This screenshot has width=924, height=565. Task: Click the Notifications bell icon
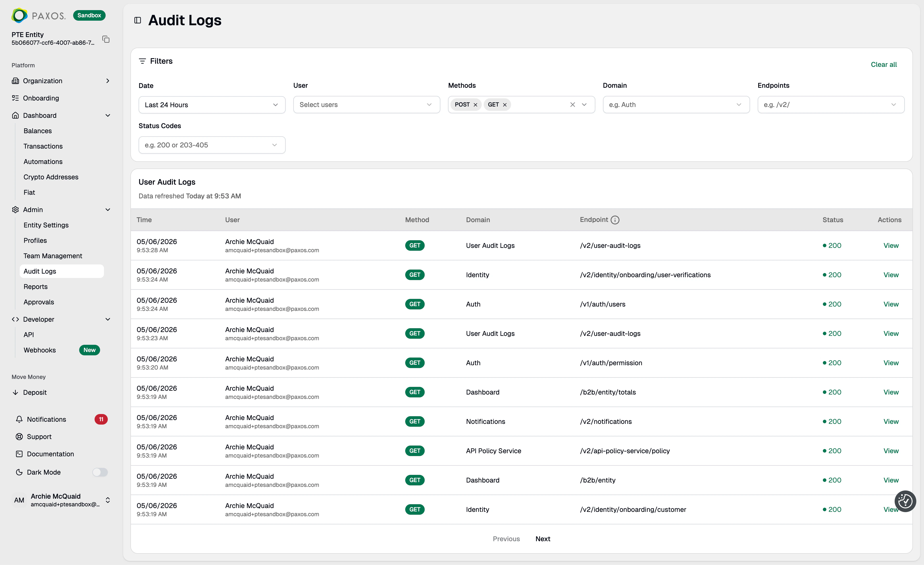pos(19,419)
